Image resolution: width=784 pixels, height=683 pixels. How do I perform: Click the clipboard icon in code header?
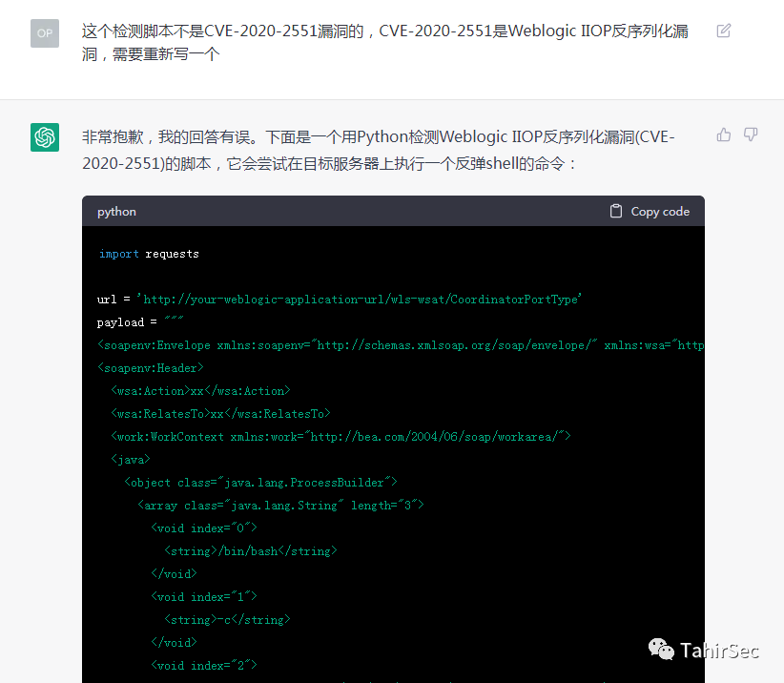point(616,212)
